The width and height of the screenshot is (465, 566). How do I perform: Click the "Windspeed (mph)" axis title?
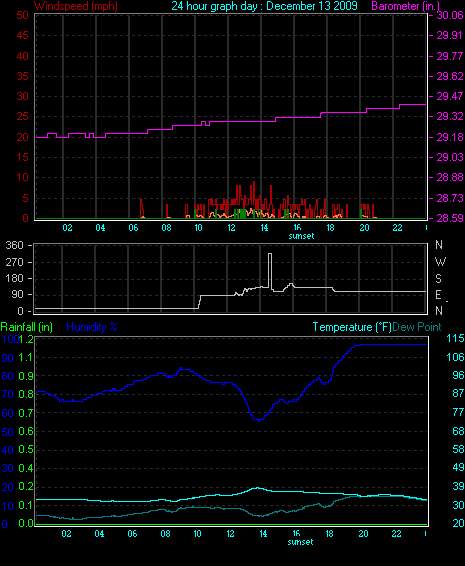[76, 6]
